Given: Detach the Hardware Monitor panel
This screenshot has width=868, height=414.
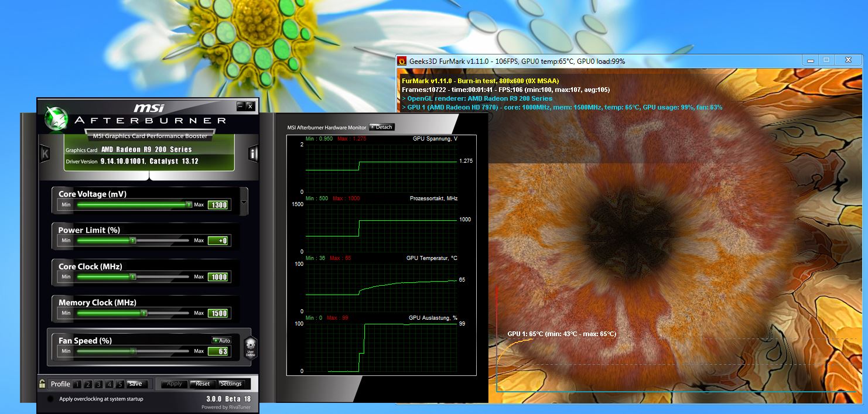Looking at the screenshot, I should click(x=382, y=127).
